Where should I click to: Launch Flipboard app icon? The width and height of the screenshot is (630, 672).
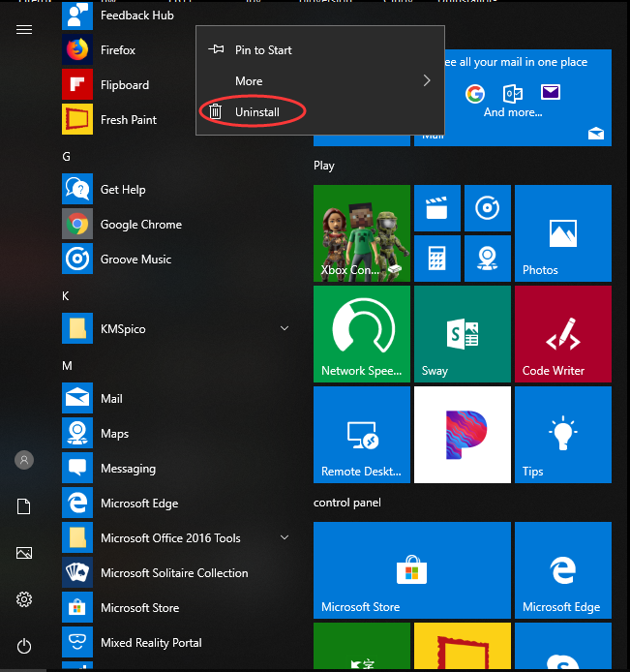coord(77,84)
